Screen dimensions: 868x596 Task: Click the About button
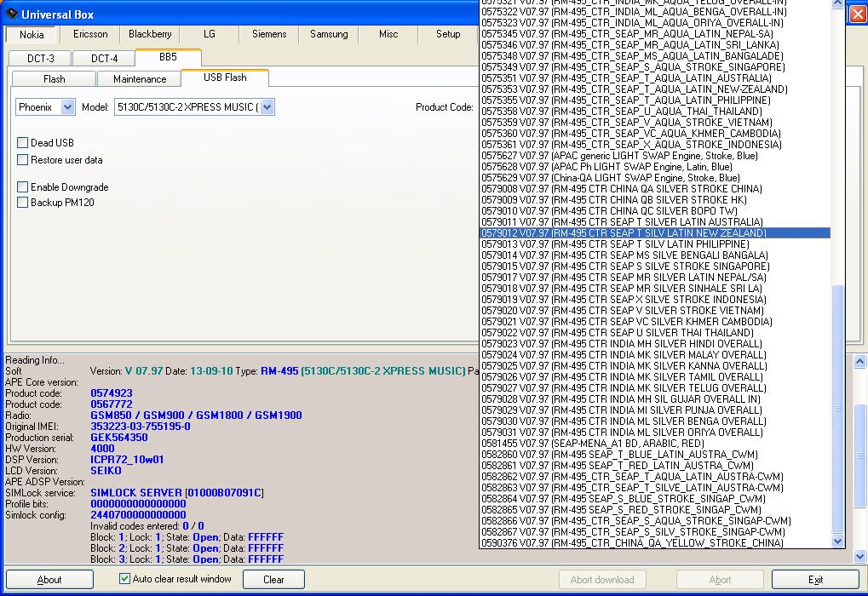click(49, 580)
